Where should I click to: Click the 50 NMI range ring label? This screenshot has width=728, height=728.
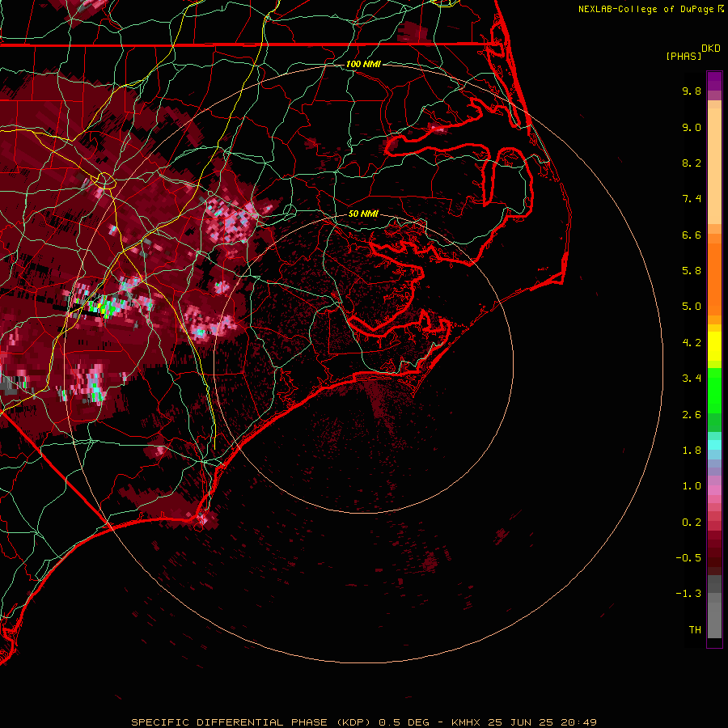click(363, 214)
